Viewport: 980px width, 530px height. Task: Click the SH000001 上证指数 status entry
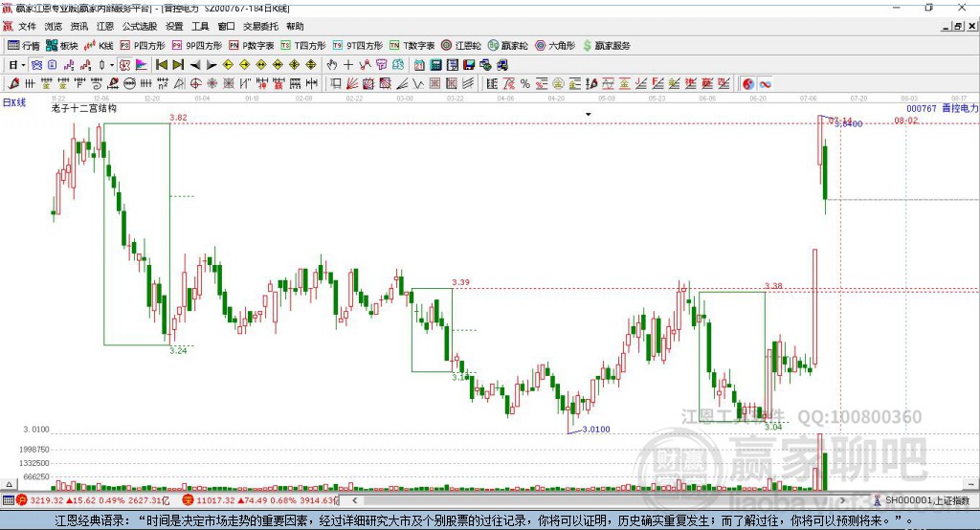pyautogui.click(x=922, y=500)
